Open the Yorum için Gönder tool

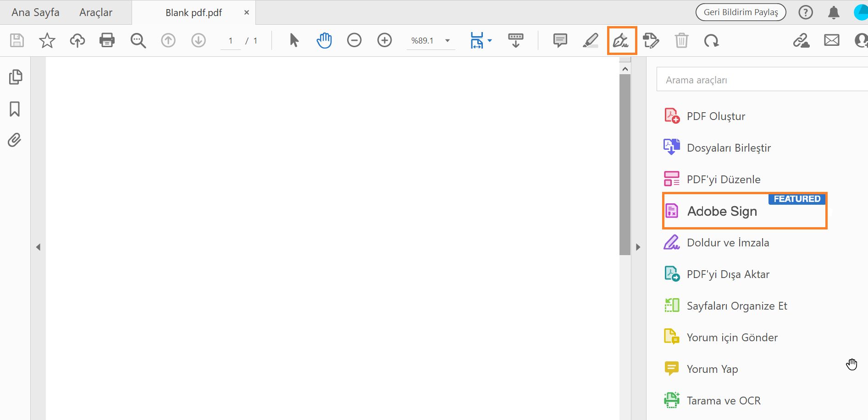click(721, 338)
